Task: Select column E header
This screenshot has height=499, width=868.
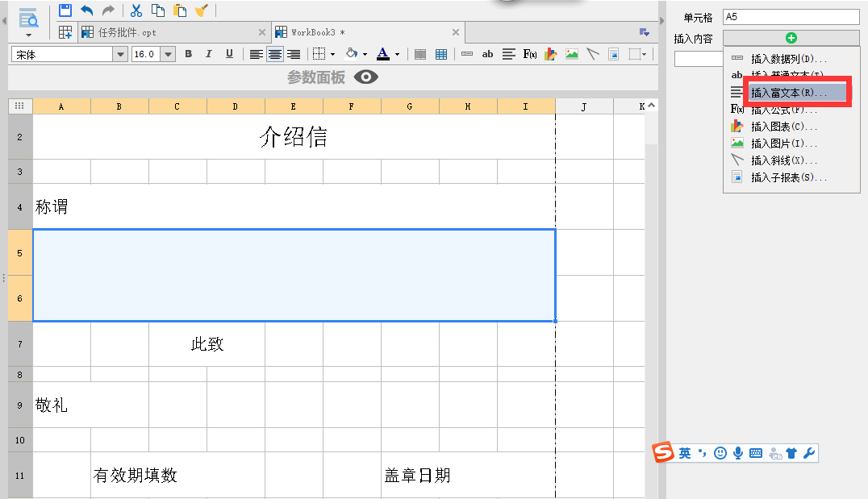Action: point(294,106)
